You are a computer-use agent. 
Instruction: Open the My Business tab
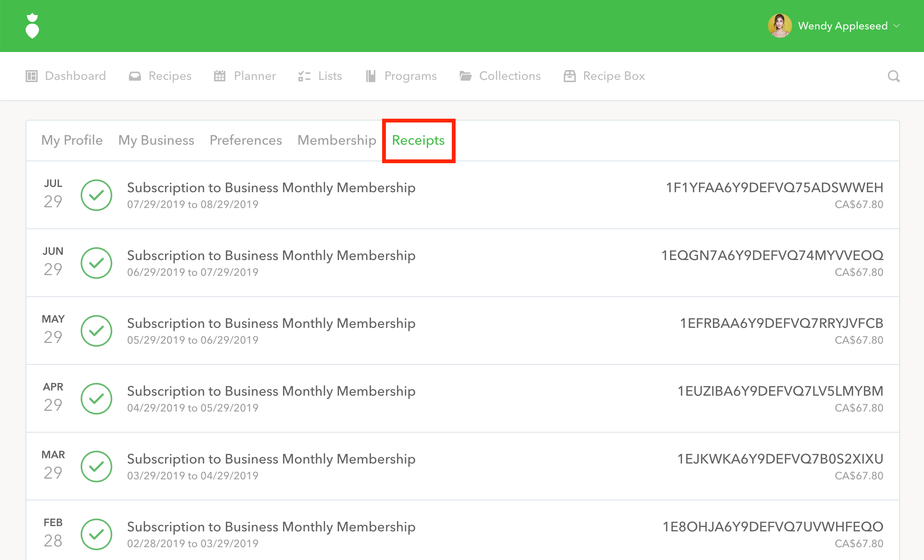[156, 140]
